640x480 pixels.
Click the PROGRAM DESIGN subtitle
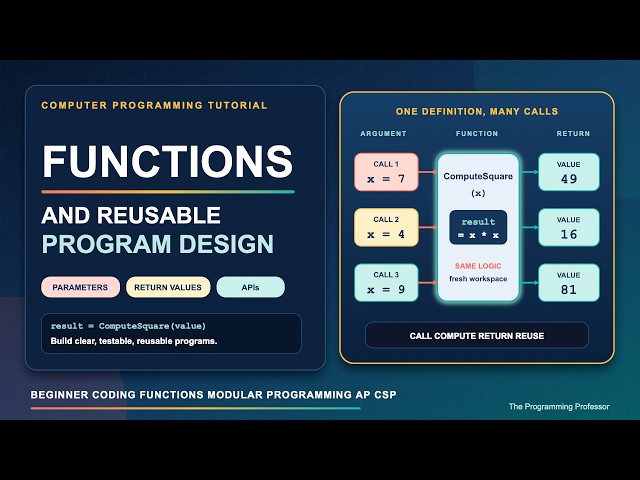click(x=158, y=244)
